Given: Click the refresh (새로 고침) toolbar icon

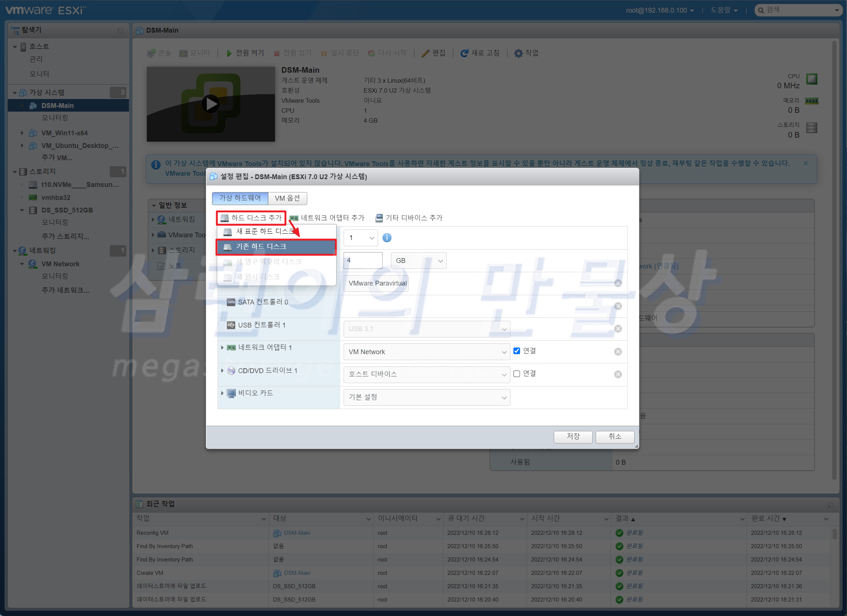Looking at the screenshot, I should [464, 53].
